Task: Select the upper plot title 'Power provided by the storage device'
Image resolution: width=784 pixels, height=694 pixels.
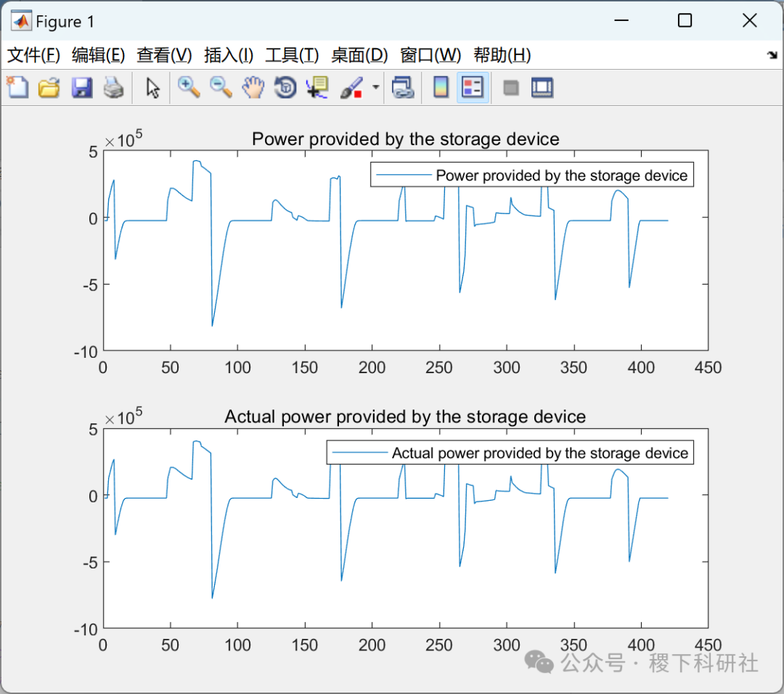Action: [406, 139]
